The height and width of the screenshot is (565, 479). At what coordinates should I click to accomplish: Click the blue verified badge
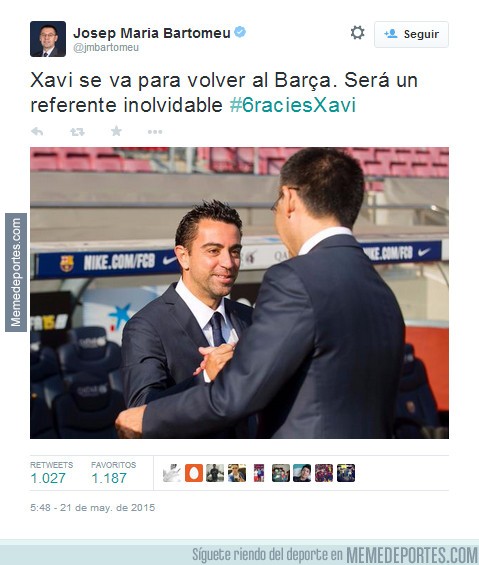click(240, 32)
